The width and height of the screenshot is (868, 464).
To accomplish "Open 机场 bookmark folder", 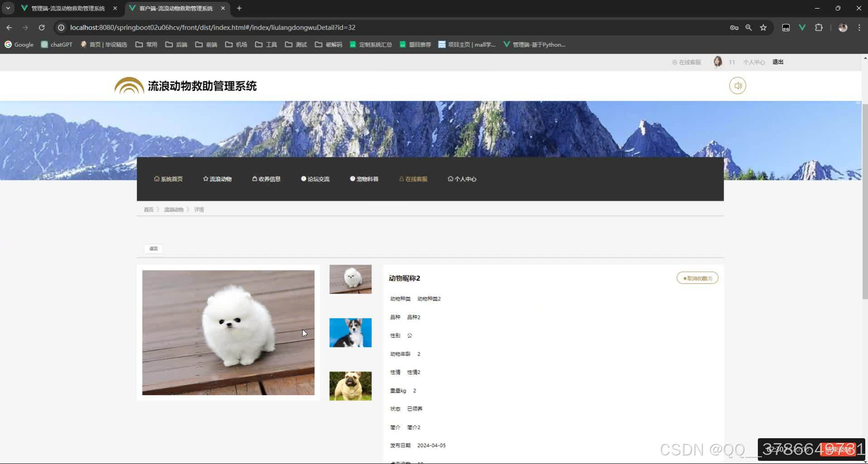I will (236, 44).
